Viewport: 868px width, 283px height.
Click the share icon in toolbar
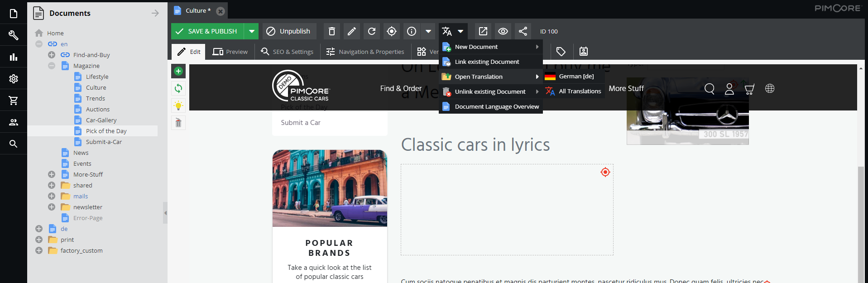click(x=523, y=31)
